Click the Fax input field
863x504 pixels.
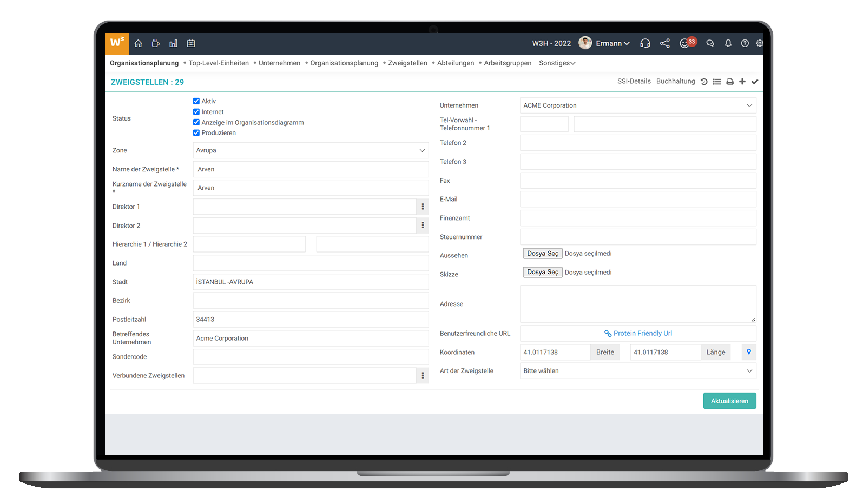[638, 181]
